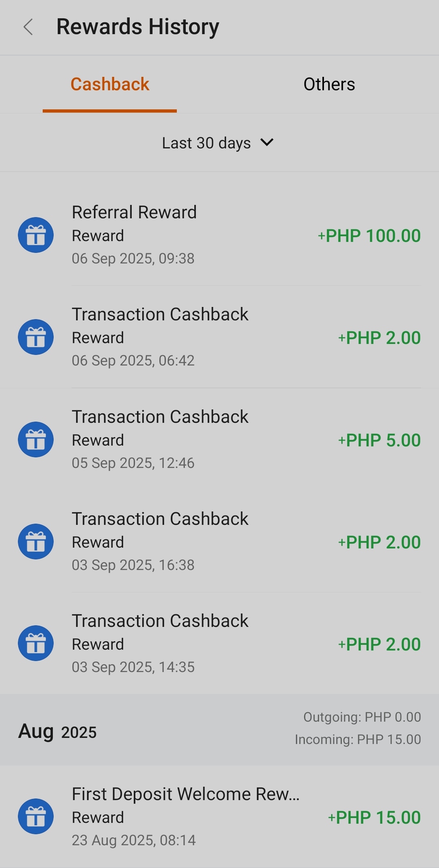Switch to the Others tab
This screenshot has height=868, width=439.
[x=329, y=85]
